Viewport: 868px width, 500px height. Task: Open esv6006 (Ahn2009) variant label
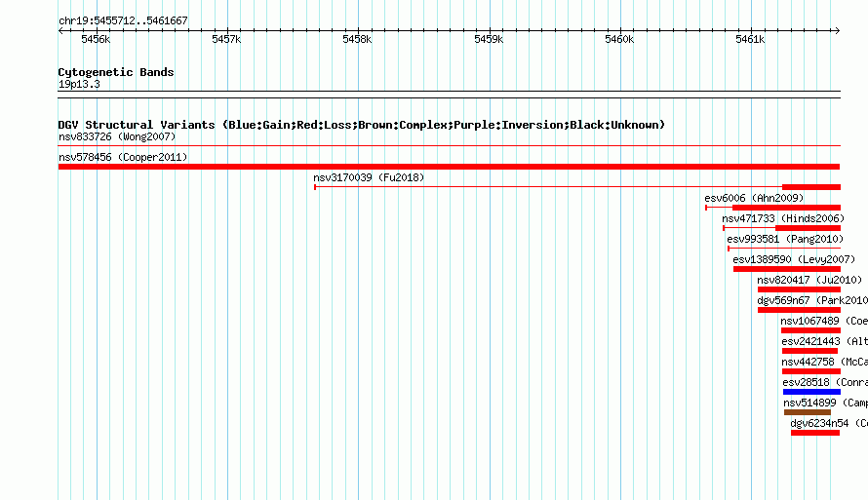click(754, 198)
